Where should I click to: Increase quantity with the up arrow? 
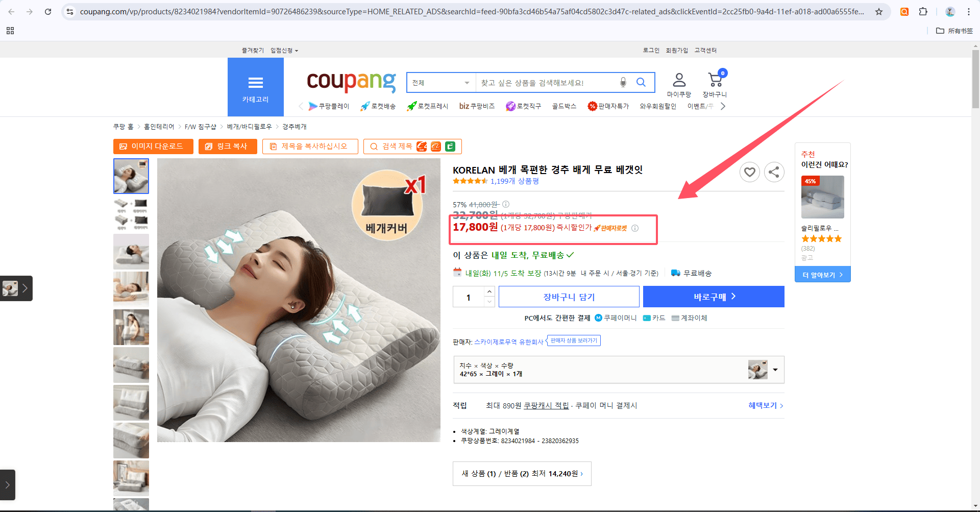(489, 291)
